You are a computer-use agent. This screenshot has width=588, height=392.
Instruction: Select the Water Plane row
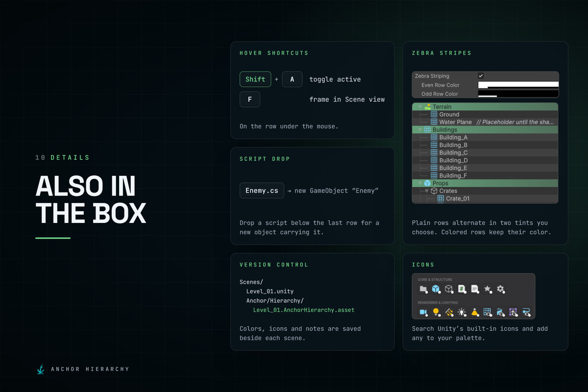485,122
